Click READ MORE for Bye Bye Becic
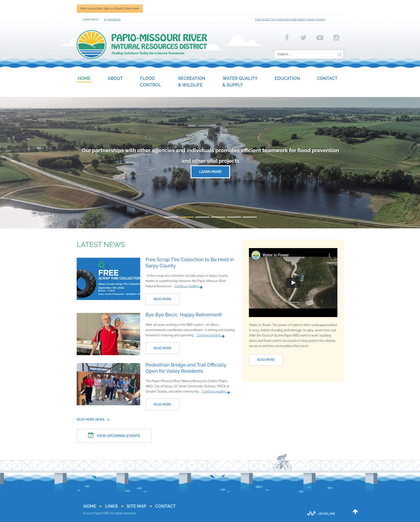 click(162, 348)
